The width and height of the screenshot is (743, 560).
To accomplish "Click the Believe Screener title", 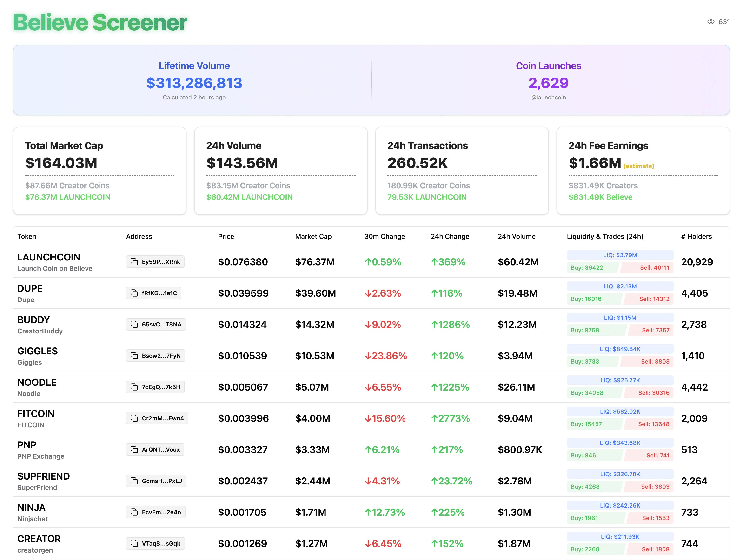I will (x=100, y=22).
